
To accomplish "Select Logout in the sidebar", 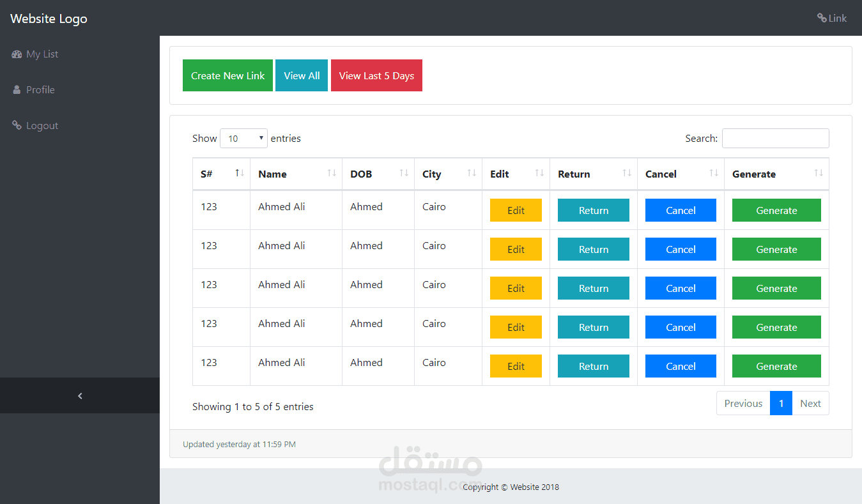I will coord(42,125).
